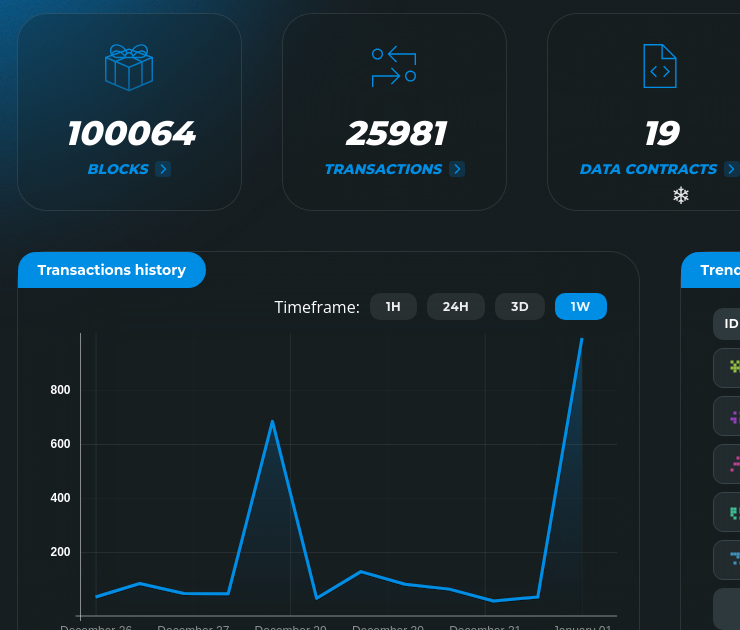Click the transactions arrows icon
Viewport: 740px width, 630px height.
click(394, 66)
